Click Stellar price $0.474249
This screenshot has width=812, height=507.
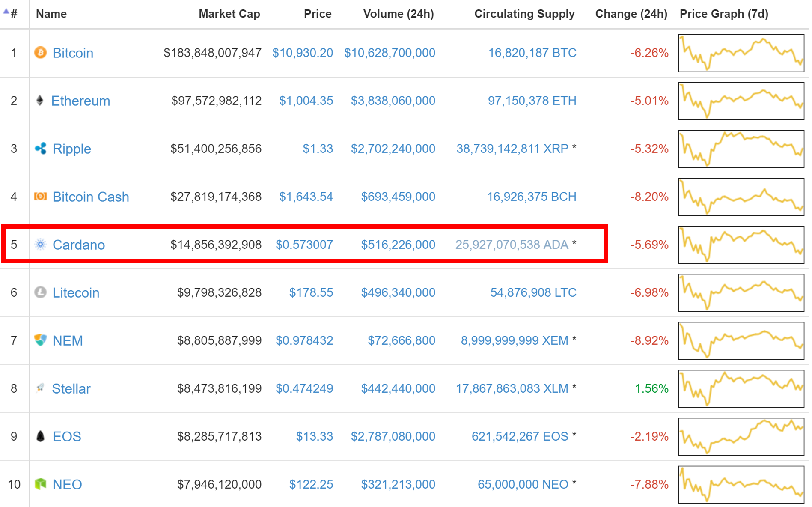tap(304, 388)
